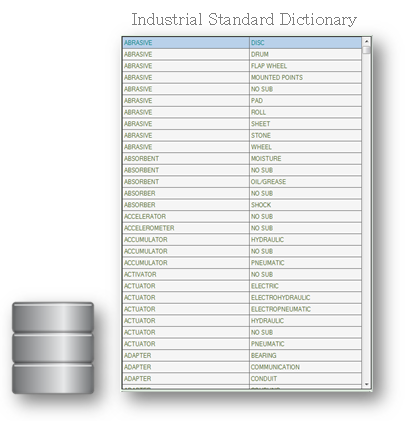Screen dimensions: 411x421
Task: Select the BEARING cell
Action: [305, 355]
